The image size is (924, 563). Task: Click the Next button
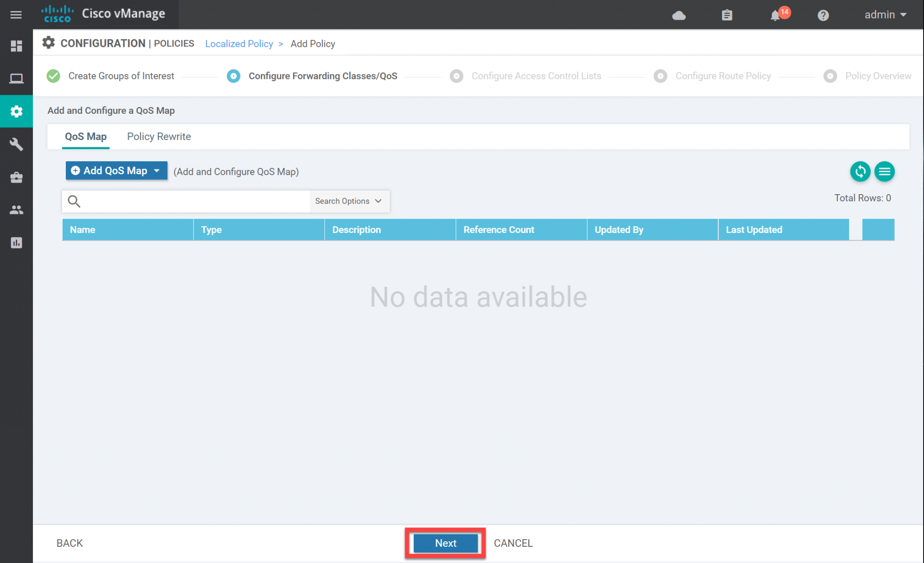pyautogui.click(x=445, y=543)
